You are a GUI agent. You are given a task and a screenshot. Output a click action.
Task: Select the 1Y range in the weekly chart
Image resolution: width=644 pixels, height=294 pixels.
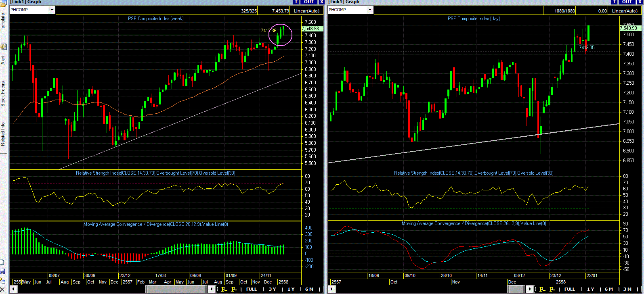(291, 289)
